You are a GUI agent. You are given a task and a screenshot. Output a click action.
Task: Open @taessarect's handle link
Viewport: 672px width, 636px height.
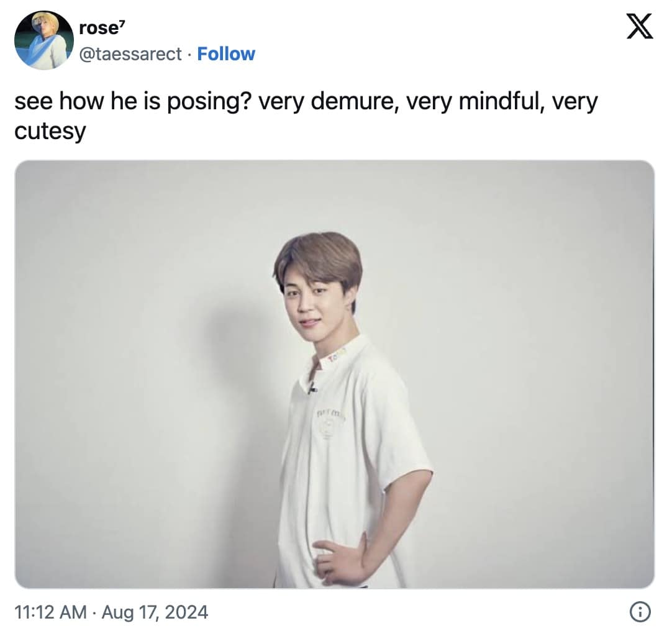pyautogui.click(x=131, y=54)
